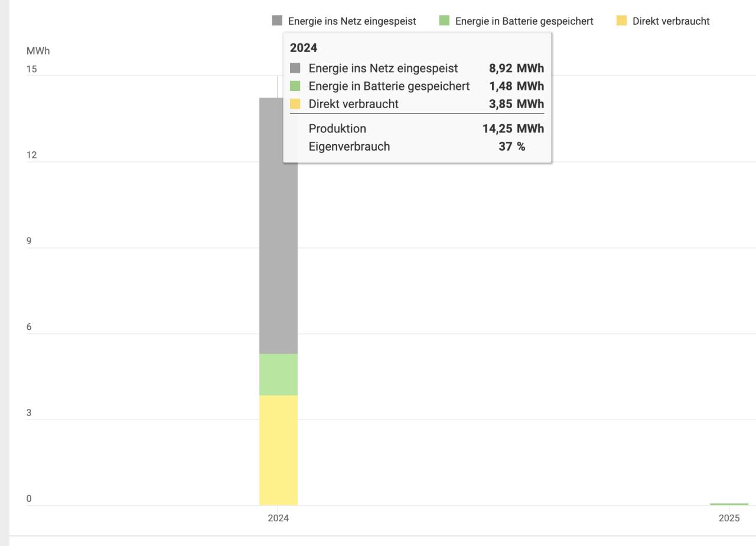Image resolution: width=756 pixels, height=546 pixels.
Task: Select the green segment of the 2024 bar
Action: (x=278, y=375)
